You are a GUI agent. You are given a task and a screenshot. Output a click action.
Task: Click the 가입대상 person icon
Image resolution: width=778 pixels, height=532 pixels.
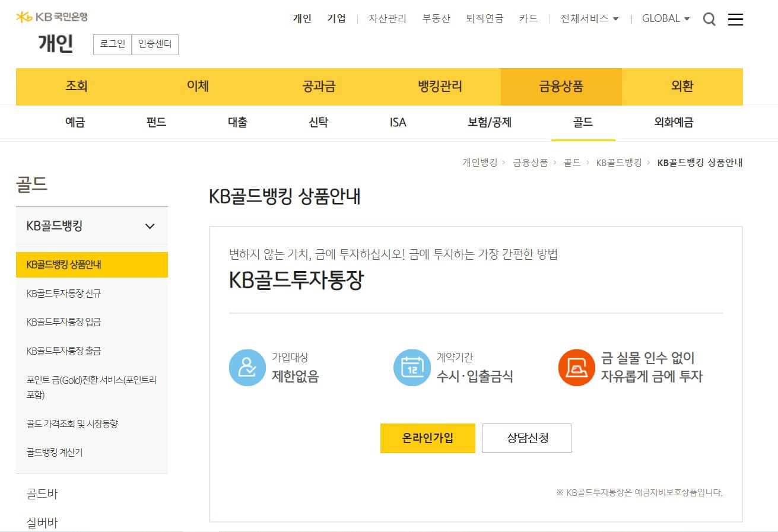click(x=247, y=368)
